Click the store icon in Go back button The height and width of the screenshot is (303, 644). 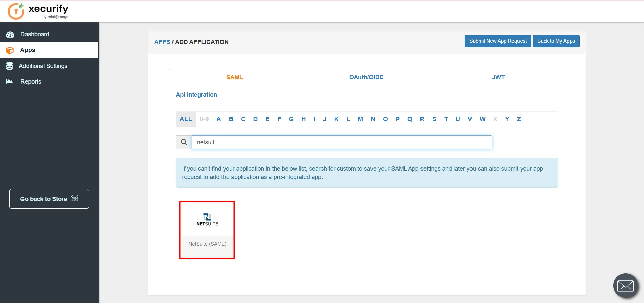(x=75, y=198)
